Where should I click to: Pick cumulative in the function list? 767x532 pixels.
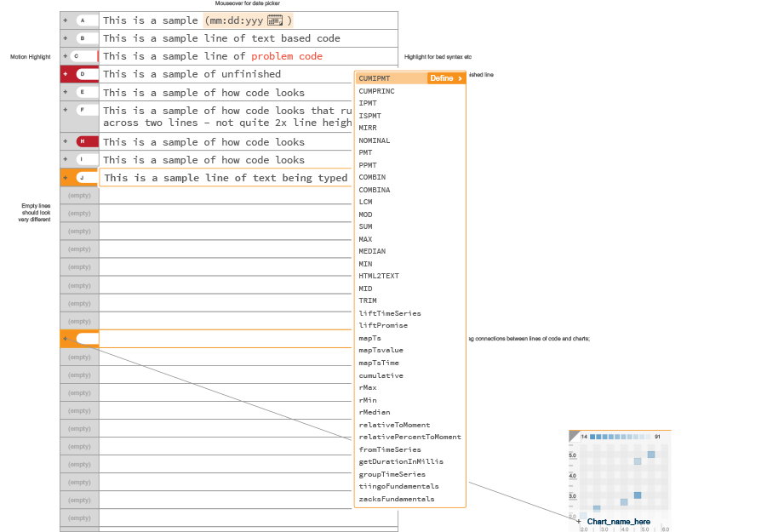tap(381, 375)
